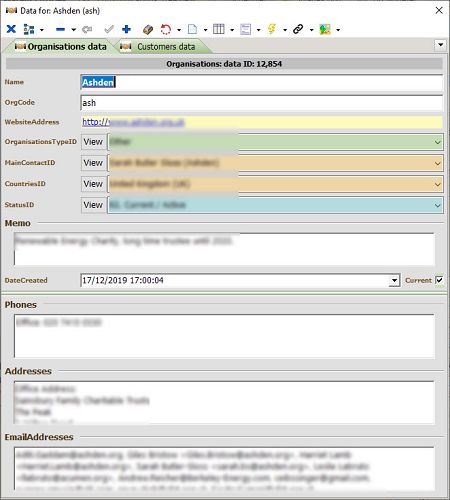Select the Organisations data tab
The height and width of the screenshot is (500, 450).
click(x=60, y=46)
